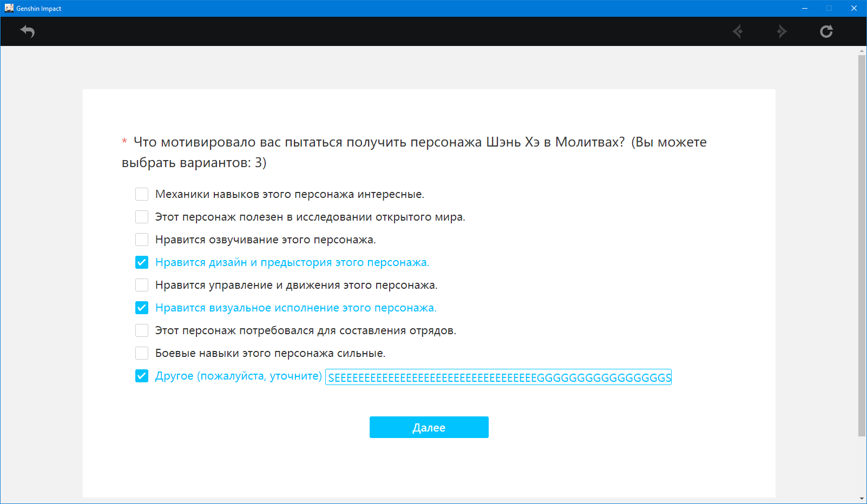867x504 pixels.
Task: Click label 'Нравится дизайн и предыстория этого персонажа.'
Action: click(292, 262)
